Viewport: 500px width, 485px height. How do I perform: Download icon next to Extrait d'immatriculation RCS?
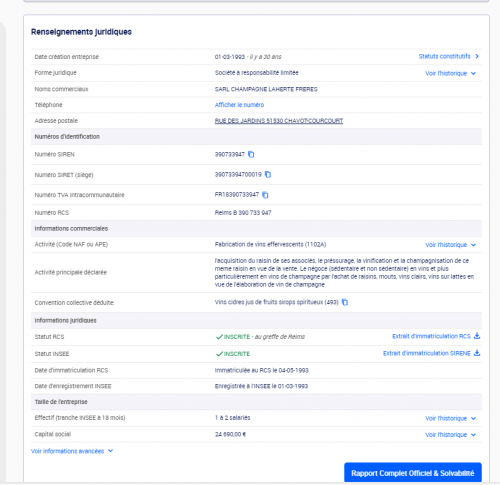click(477, 336)
